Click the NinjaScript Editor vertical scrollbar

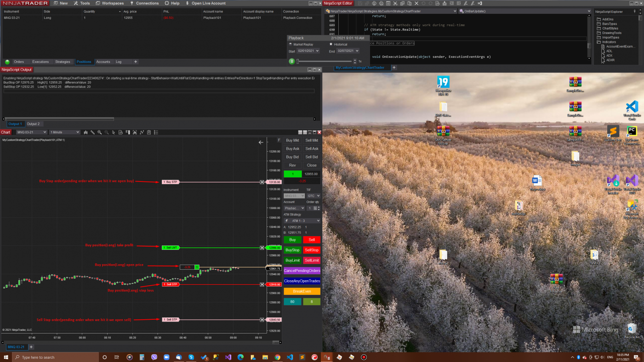(x=589, y=37)
